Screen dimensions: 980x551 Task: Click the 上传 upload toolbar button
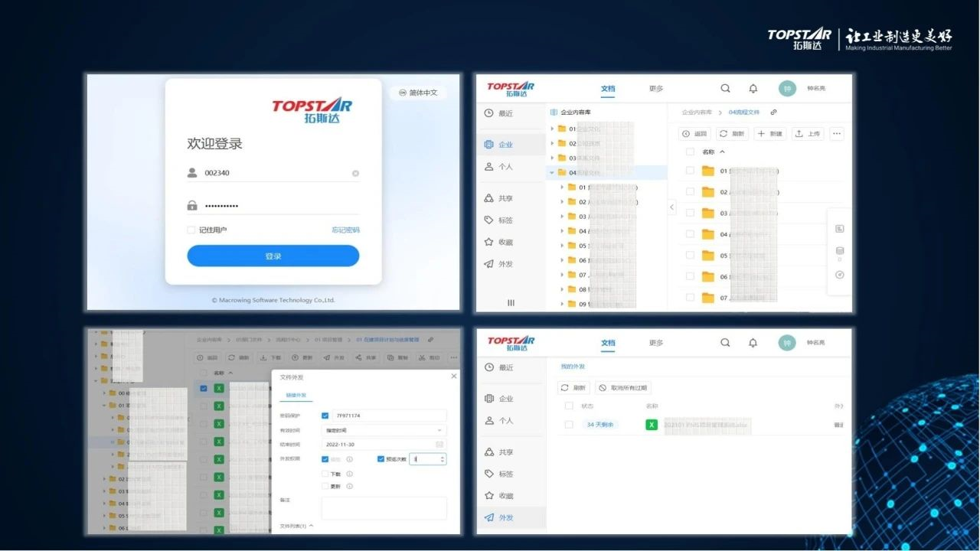pos(807,134)
